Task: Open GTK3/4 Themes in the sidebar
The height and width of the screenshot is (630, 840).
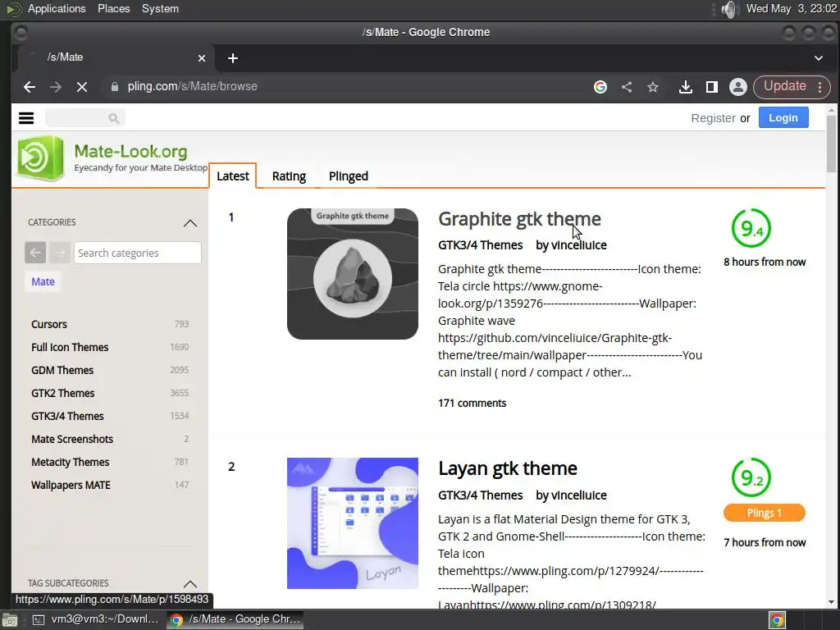Action: [67, 416]
